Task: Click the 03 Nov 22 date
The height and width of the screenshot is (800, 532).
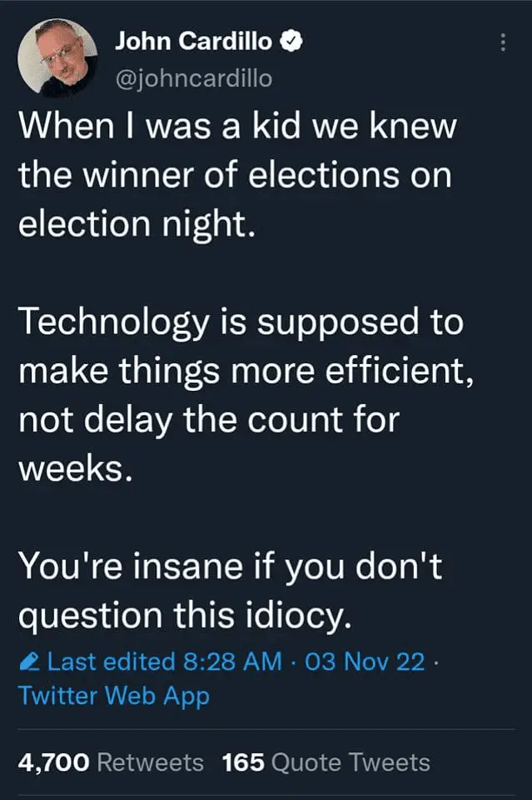Action: 365,662
